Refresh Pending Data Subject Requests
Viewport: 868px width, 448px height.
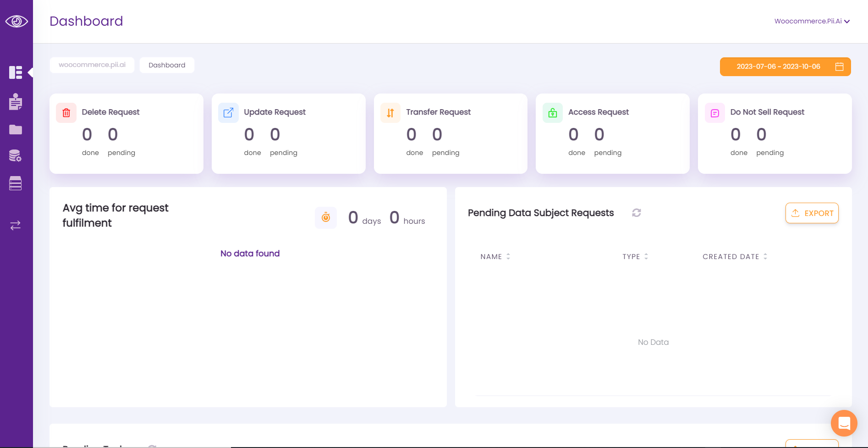(637, 213)
